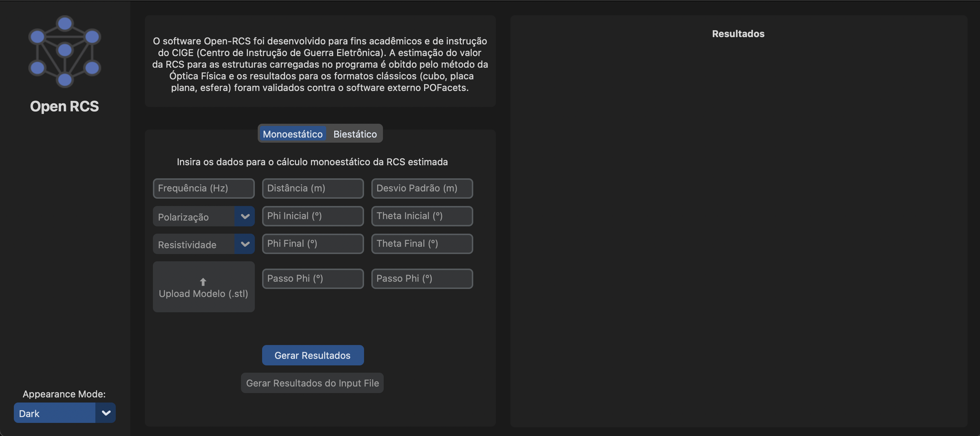Screen dimensions: 980x436
Task: Switch to the Biestático tab
Action: 355,134
